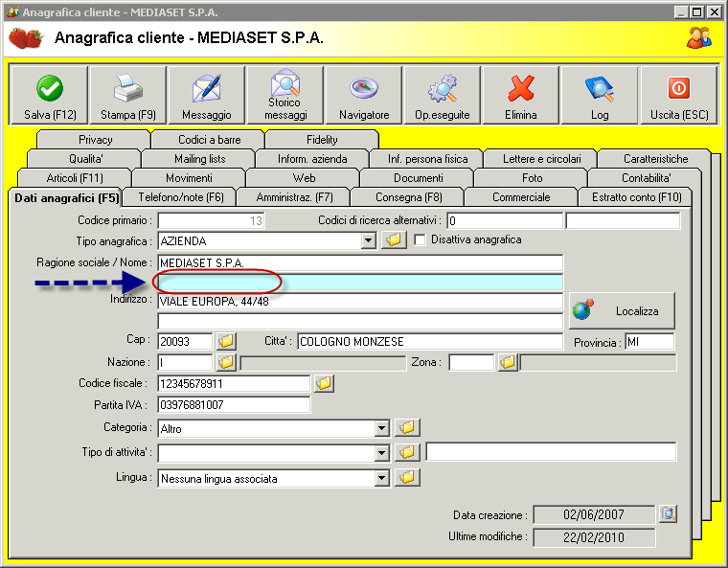Exit with Uscita (ESC)

[679, 96]
